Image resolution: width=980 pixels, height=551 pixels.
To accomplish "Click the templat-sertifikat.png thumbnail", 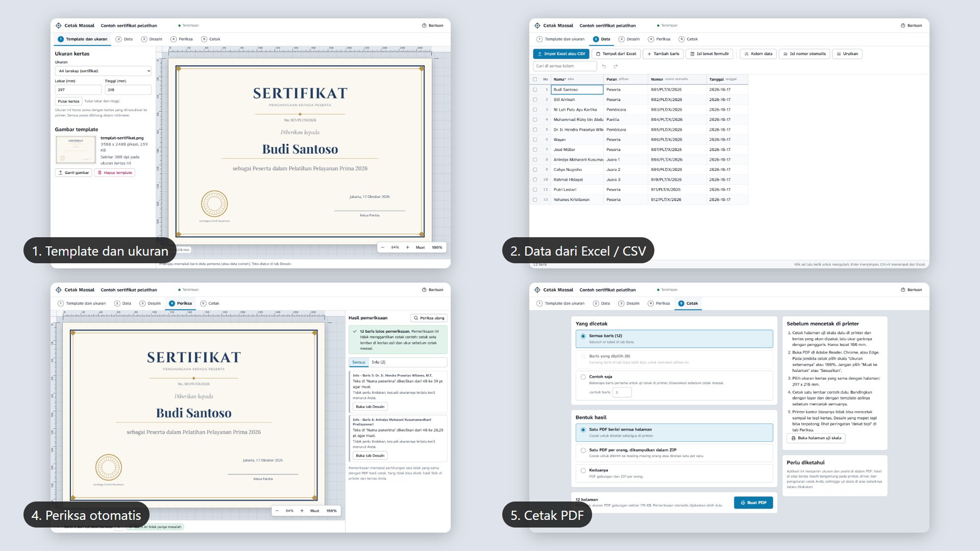I will (x=76, y=149).
